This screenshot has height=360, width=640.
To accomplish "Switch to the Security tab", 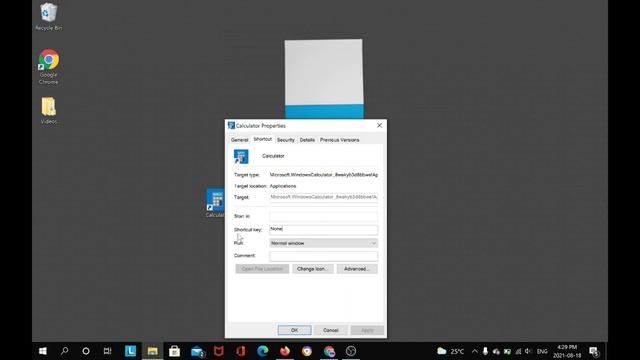I will tap(286, 140).
